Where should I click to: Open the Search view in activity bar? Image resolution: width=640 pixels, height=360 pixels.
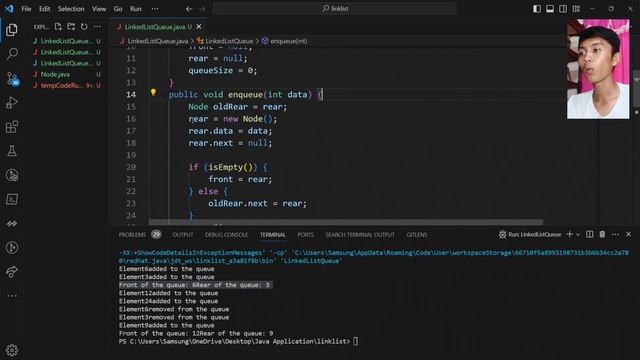(12, 53)
